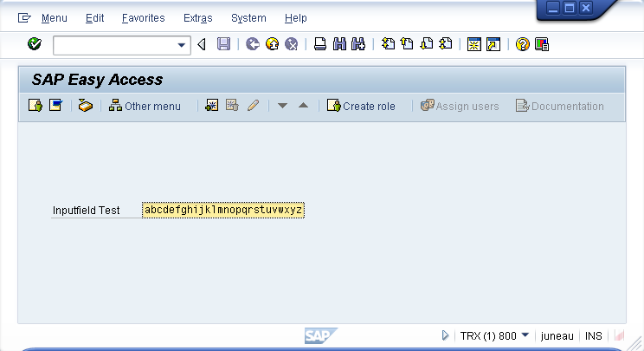Click the green checkmark Enter icon

[x=35, y=44]
